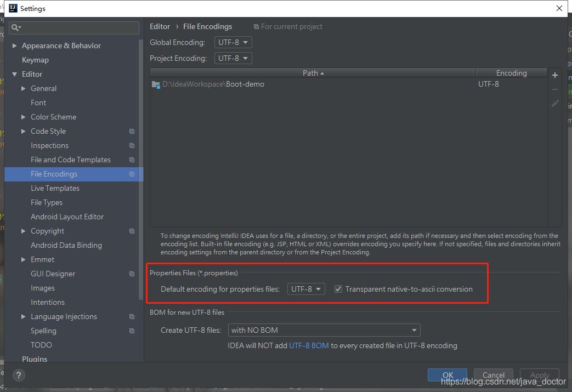Viewport: 572px width, 392px height.
Task: Expand the Emmet node
Action: [x=24, y=260]
